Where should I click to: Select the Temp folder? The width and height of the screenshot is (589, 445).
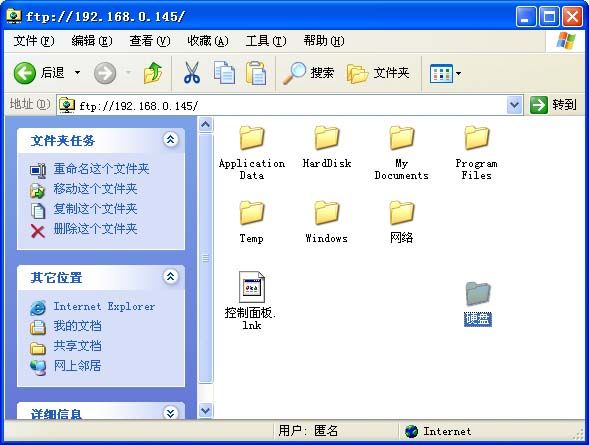252,222
